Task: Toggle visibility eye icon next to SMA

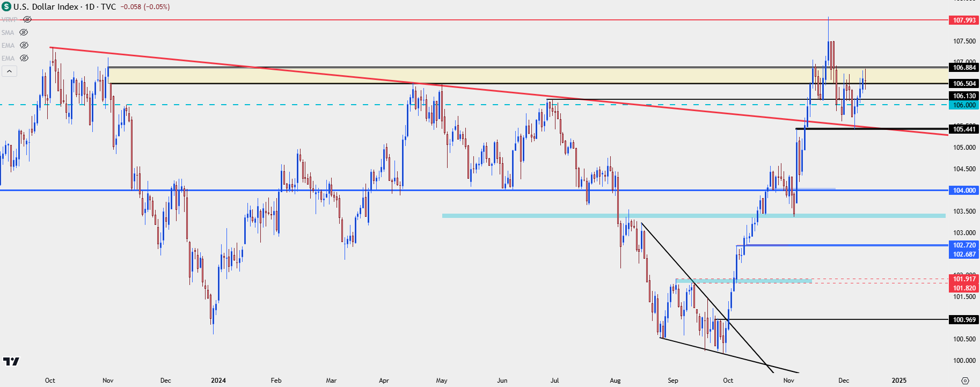Action: click(24, 32)
